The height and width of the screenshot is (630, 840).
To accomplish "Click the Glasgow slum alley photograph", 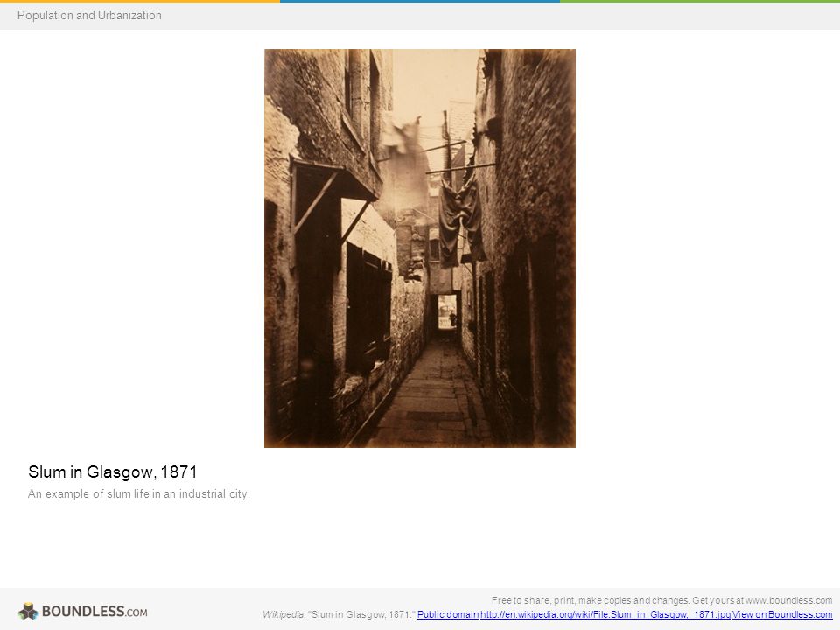I will point(420,248).
